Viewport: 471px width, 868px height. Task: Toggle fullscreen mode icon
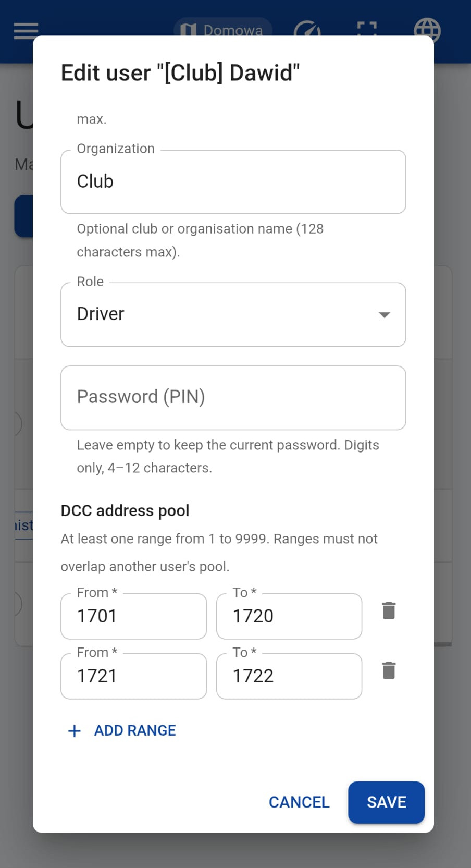pyautogui.click(x=367, y=29)
